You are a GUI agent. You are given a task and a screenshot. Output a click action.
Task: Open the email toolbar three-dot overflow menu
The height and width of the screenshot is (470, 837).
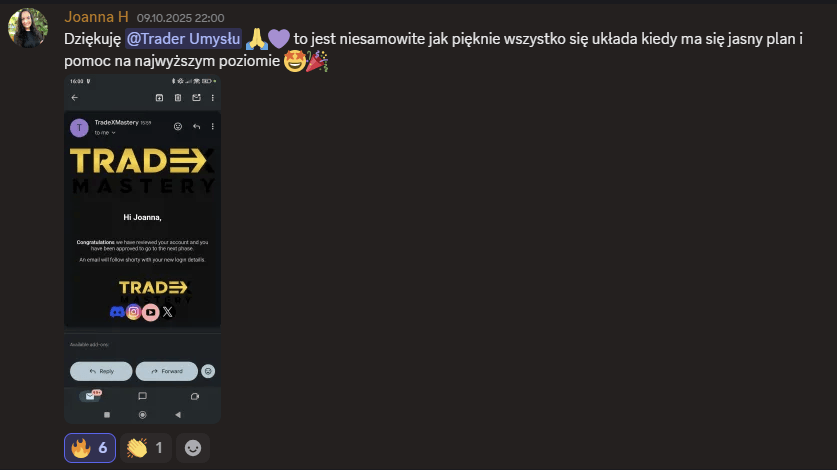(x=212, y=98)
